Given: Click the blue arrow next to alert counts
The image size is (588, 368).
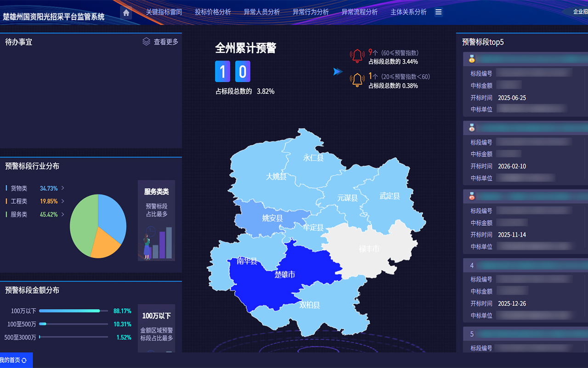Looking at the screenshot, I should (x=338, y=71).
